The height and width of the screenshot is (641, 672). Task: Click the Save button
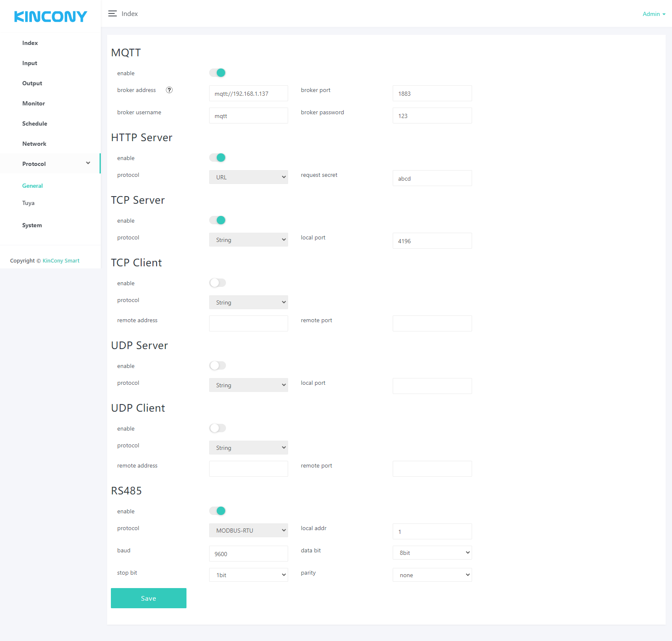coord(149,598)
